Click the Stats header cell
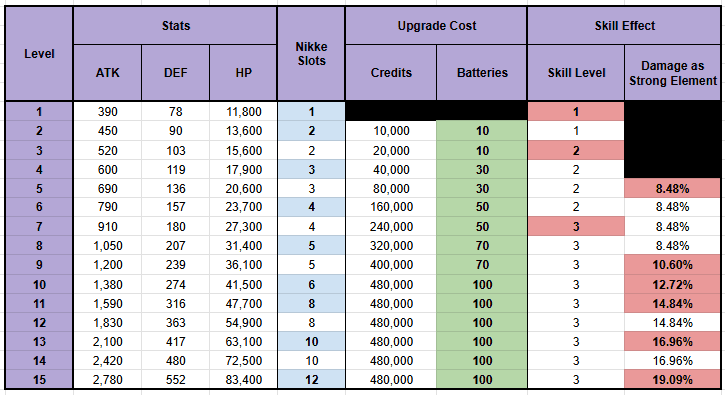Image resolution: width=725 pixels, height=395 pixels. coord(175,26)
